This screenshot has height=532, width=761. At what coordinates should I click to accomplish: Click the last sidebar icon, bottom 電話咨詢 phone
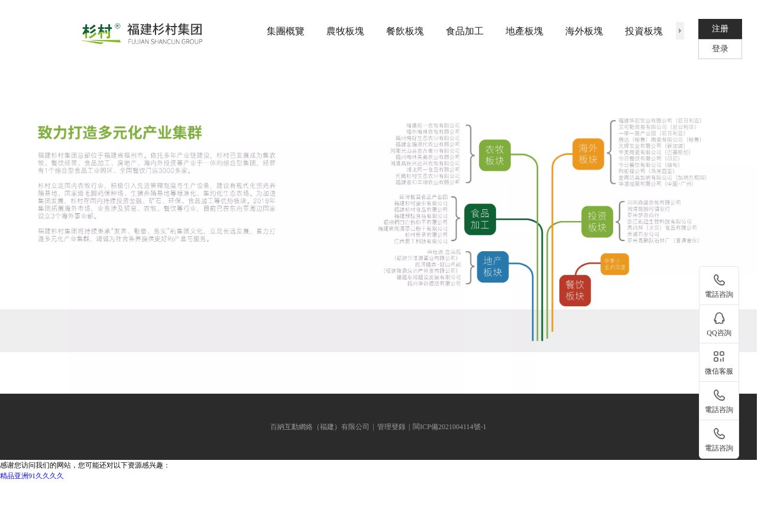pos(719,434)
